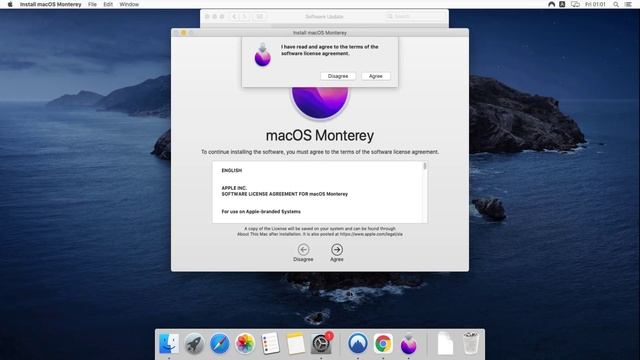Open Photos from the Dock

[x=244, y=343]
